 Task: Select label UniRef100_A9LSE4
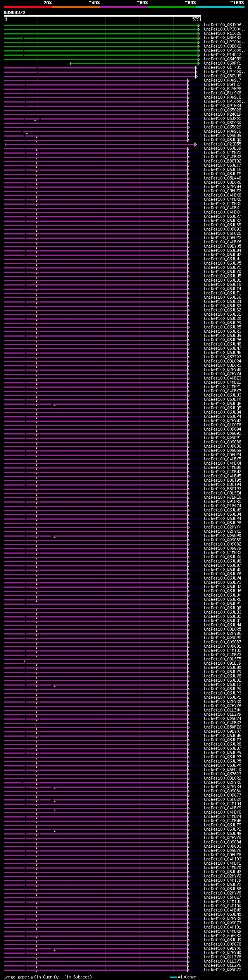tap(222, 493)
